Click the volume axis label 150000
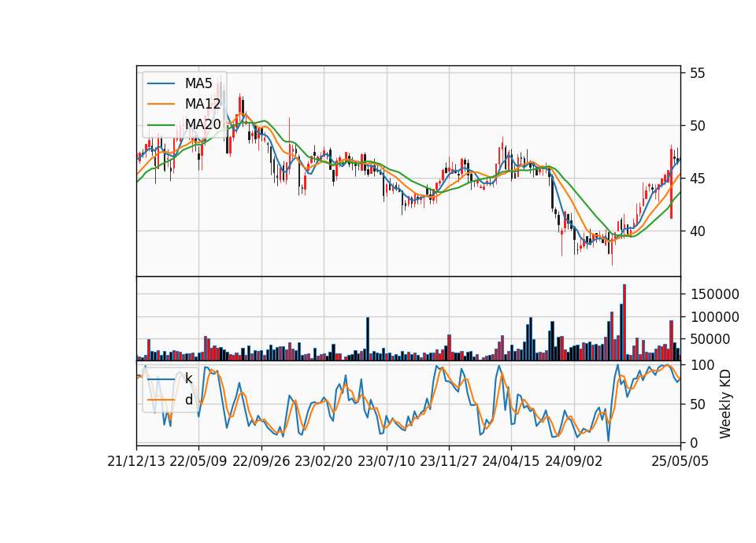Screen dimensions: 756x543 tap(714, 294)
